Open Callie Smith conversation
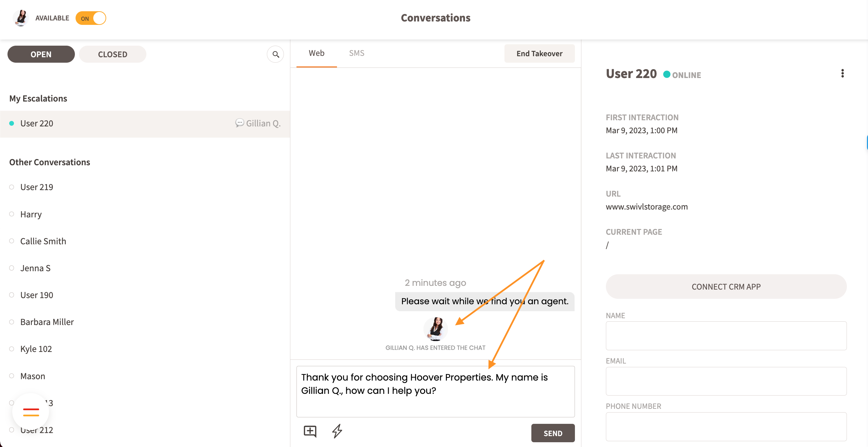The image size is (868, 447). 43,241
